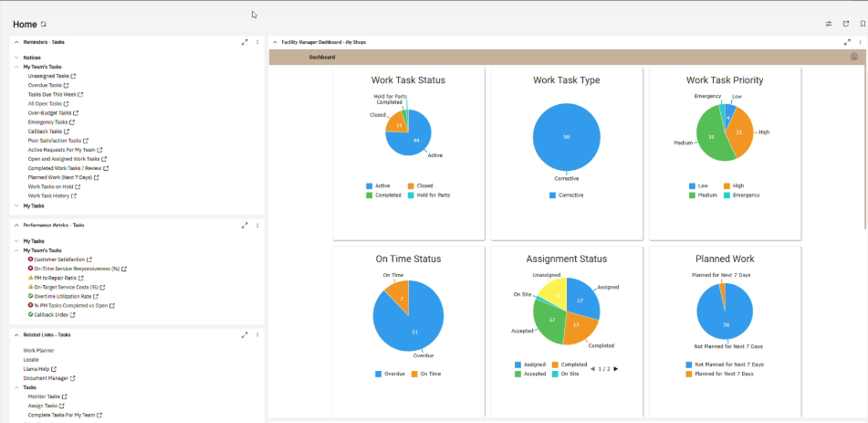
Task: Maximize the Performance Metrics - Tasks panel
Action: tap(245, 226)
